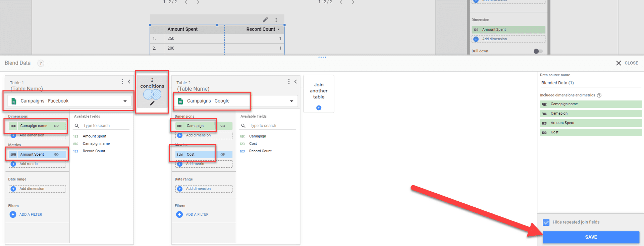644x246 pixels.
Task: Toggle Hide repeated join fields checkbox
Action: 546,222
